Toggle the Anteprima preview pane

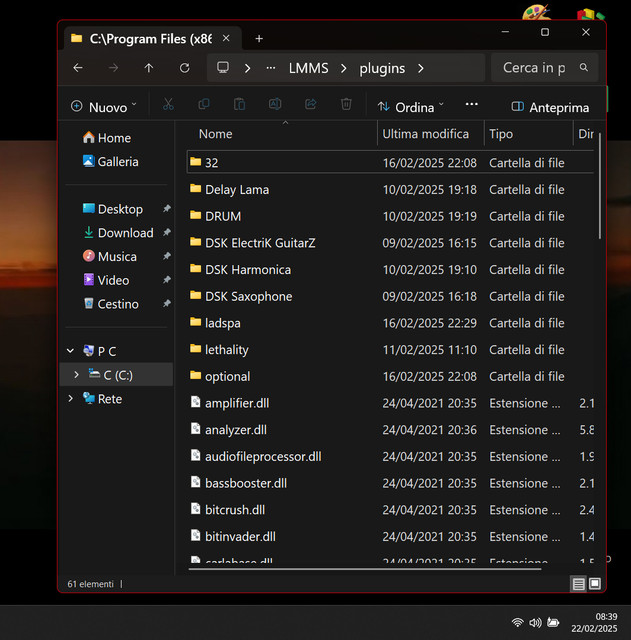pyautogui.click(x=550, y=107)
